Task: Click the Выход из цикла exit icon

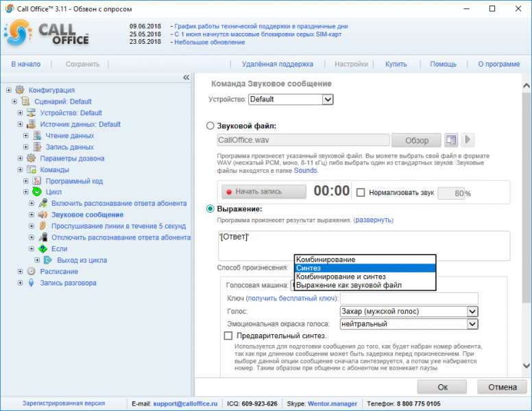Action: (48, 260)
